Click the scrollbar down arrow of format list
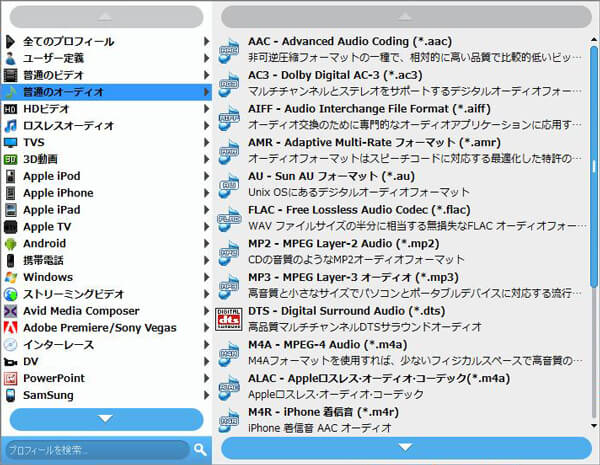This screenshot has width=600, height=465. click(x=594, y=426)
